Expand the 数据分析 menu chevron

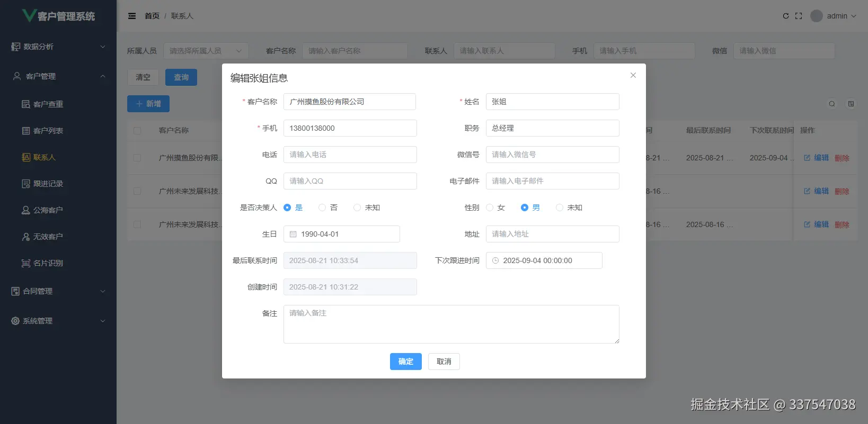click(103, 47)
